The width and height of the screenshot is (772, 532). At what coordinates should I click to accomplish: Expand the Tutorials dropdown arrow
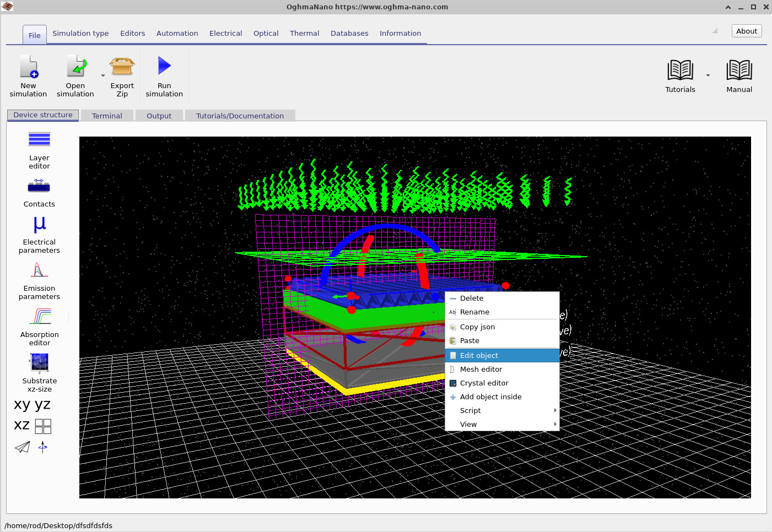(x=708, y=75)
